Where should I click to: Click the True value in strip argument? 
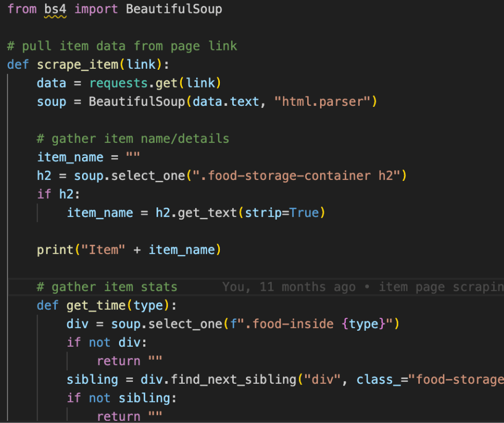pyautogui.click(x=304, y=213)
